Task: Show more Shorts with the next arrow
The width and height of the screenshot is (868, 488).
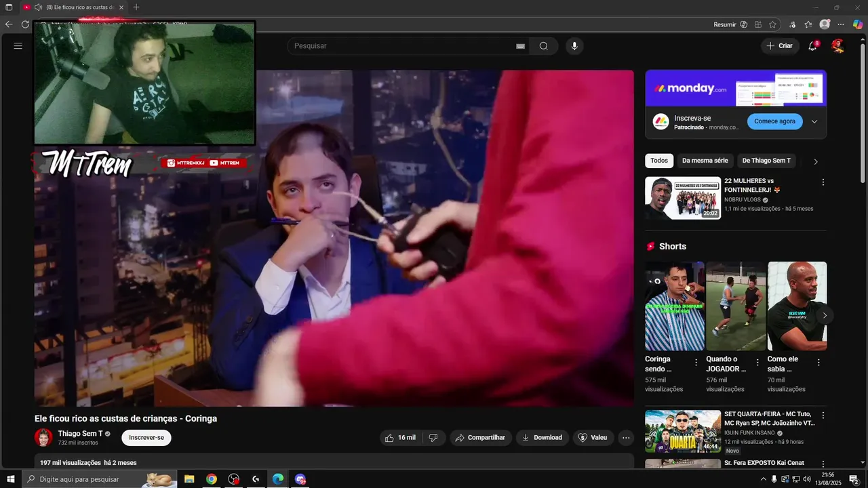Action: pos(825,315)
